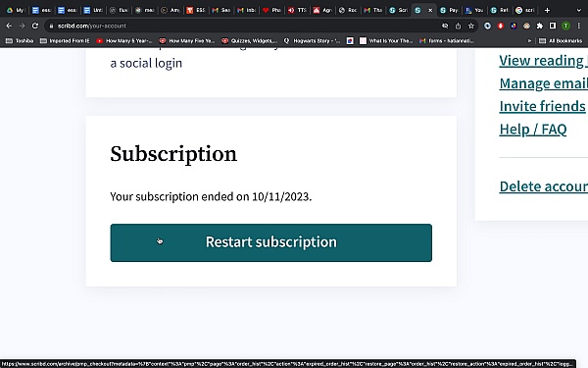Click the Delete account link
Image resolution: width=588 pixels, height=368 pixels.
click(543, 186)
